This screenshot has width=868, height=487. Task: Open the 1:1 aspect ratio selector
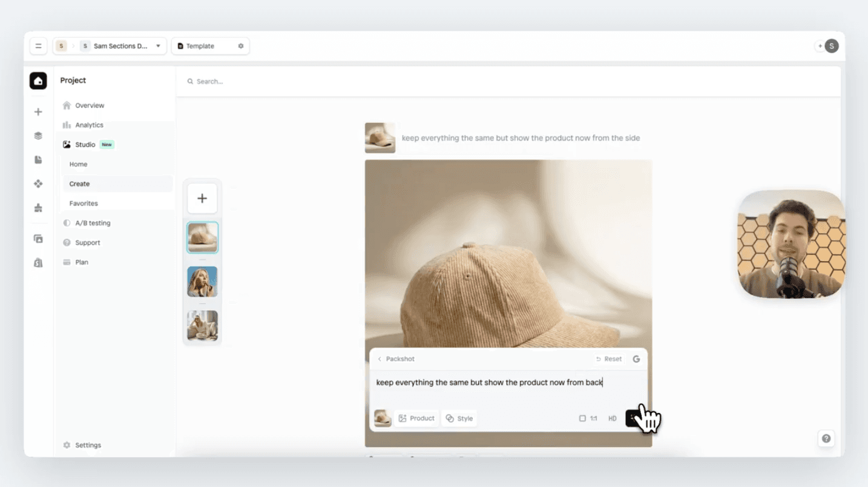click(588, 419)
